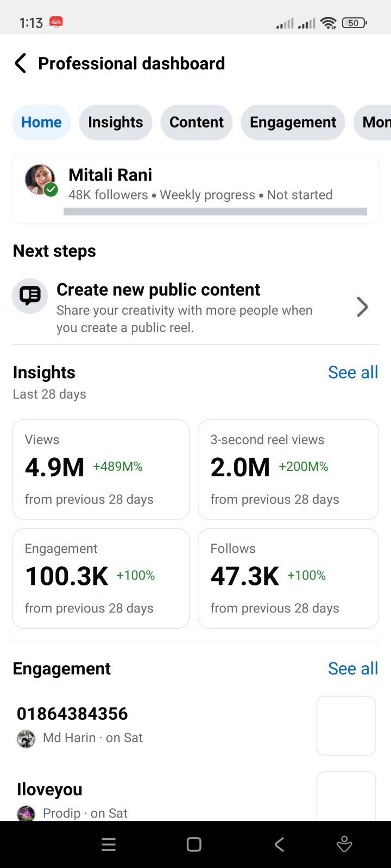Open Mitali Rani's profile picture
Image resolution: width=391 pixels, height=868 pixels.
click(x=40, y=180)
